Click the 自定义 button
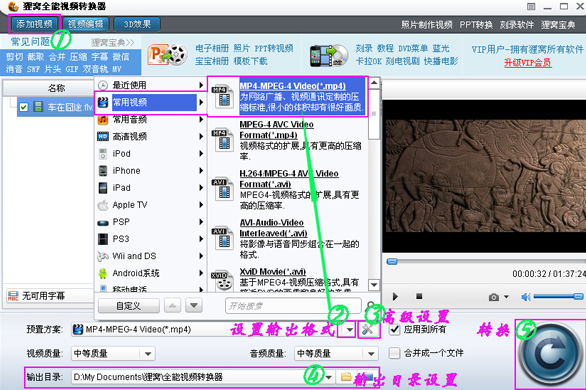This screenshot has width=586, height=390. 129,306
